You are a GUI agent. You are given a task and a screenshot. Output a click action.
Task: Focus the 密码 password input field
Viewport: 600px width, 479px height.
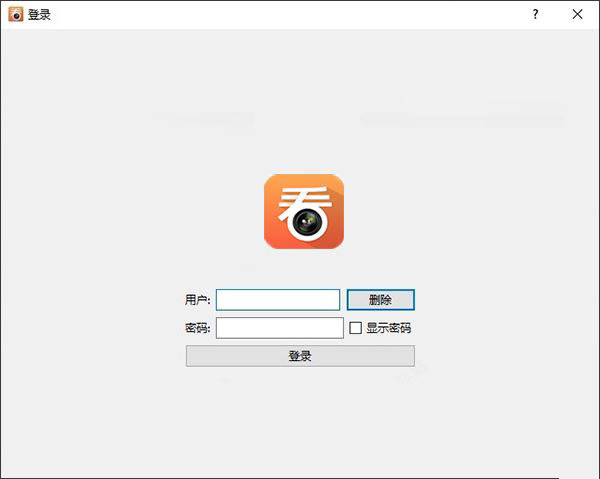tap(280, 328)
